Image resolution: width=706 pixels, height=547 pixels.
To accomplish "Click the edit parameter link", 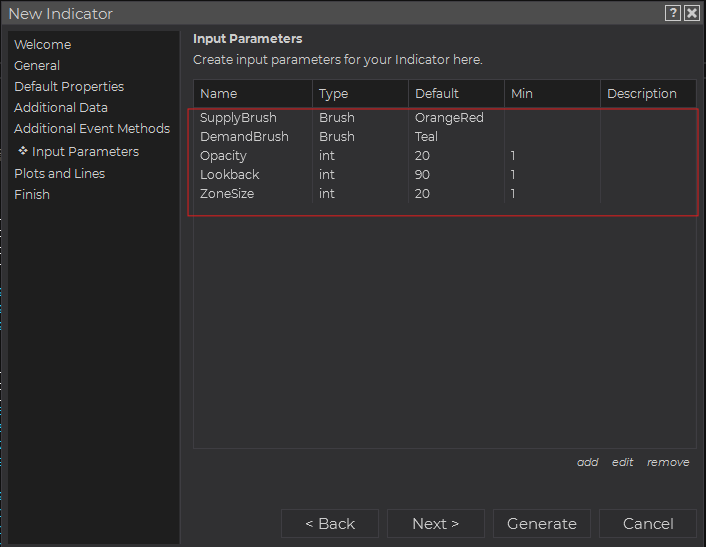I will (623, 462).
